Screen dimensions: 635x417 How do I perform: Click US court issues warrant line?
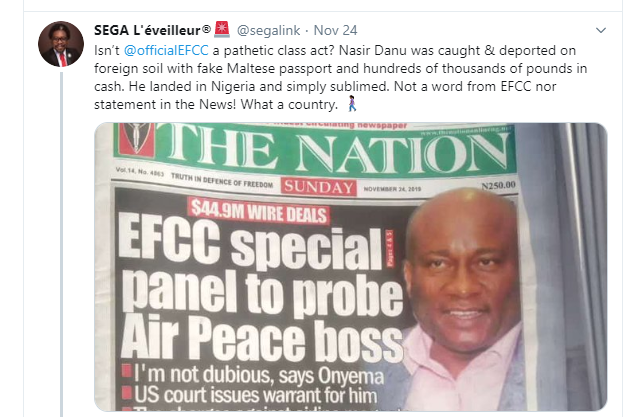255,395
